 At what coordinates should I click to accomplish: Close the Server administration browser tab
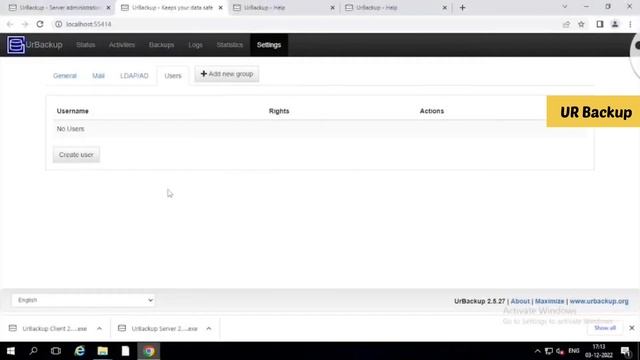click(x=109, y=8)
